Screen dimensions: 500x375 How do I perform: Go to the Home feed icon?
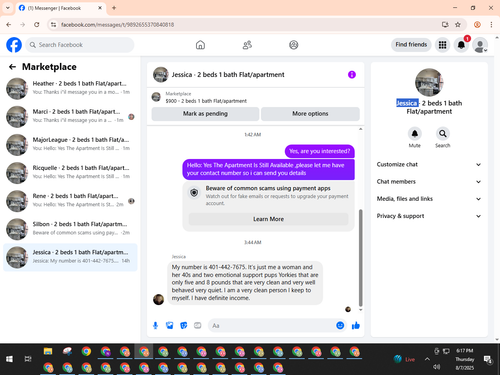coord(200,45)
